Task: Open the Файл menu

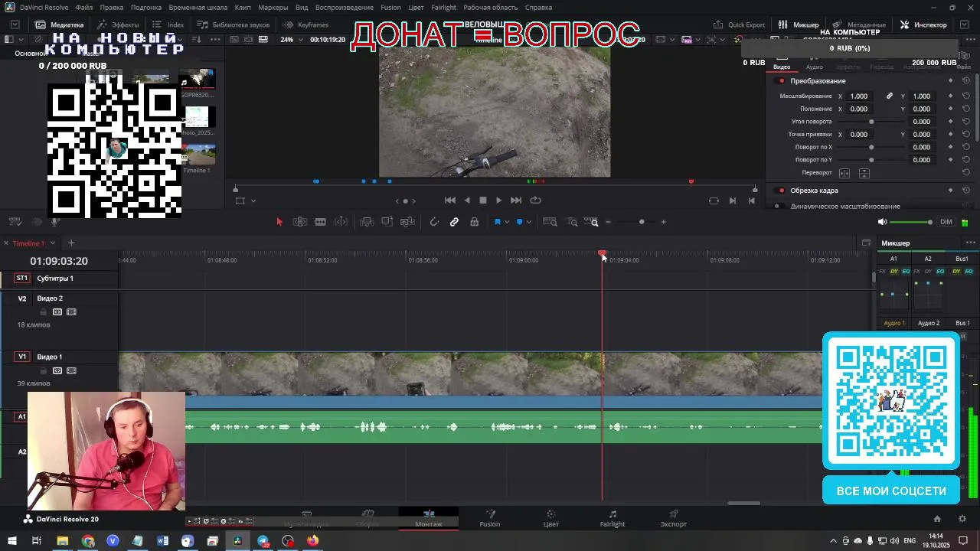Action: pyautogui.click(x=84, y=8)
